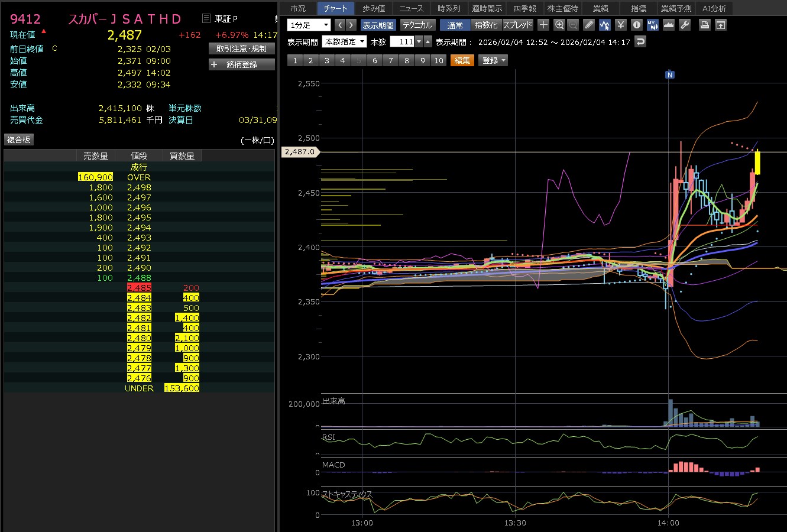Select the pencil drawing tool icon
Viewport: 787px width, 532px height.
tap(588, 25)
